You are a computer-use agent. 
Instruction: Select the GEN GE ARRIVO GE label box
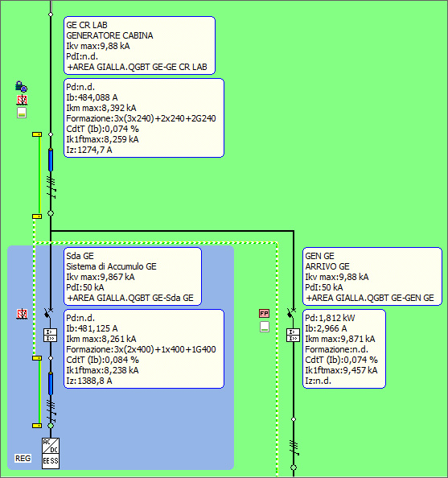tap(372, 276)
